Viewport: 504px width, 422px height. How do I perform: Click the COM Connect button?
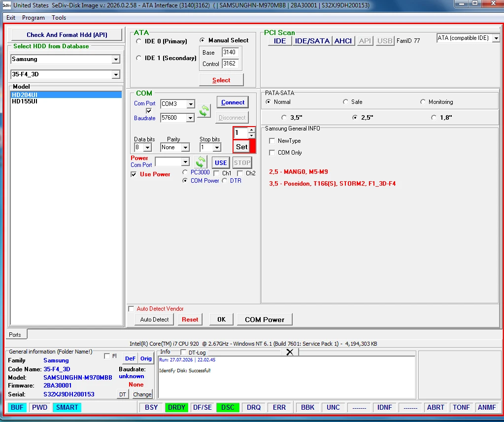(x=233, y=102)
